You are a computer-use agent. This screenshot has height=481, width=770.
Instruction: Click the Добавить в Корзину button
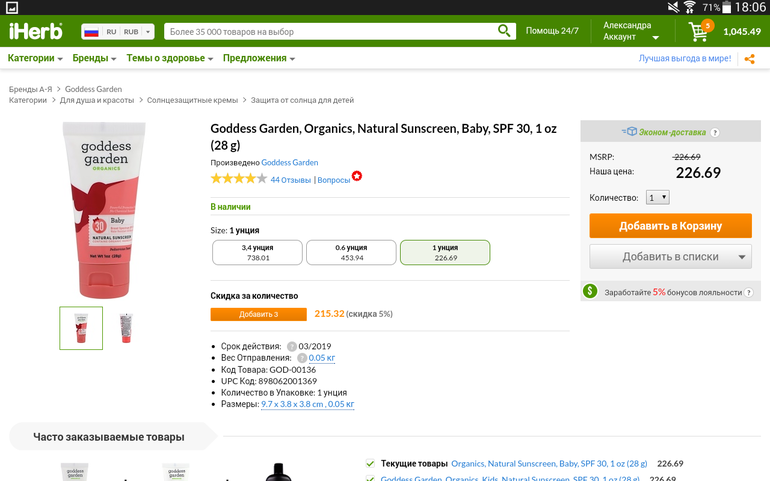pos(670,226)
